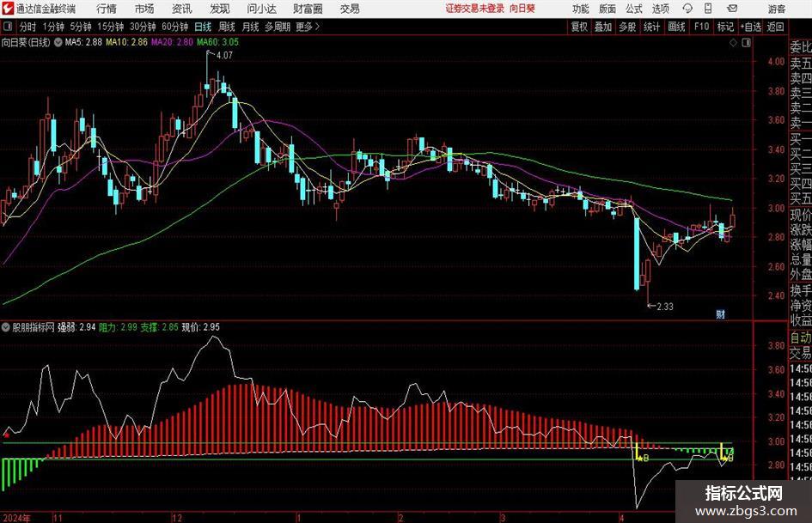The width and height of the screenshot is (812, 523).
Task: Select the 周线 period tab
Action: [x=226, y=27]
